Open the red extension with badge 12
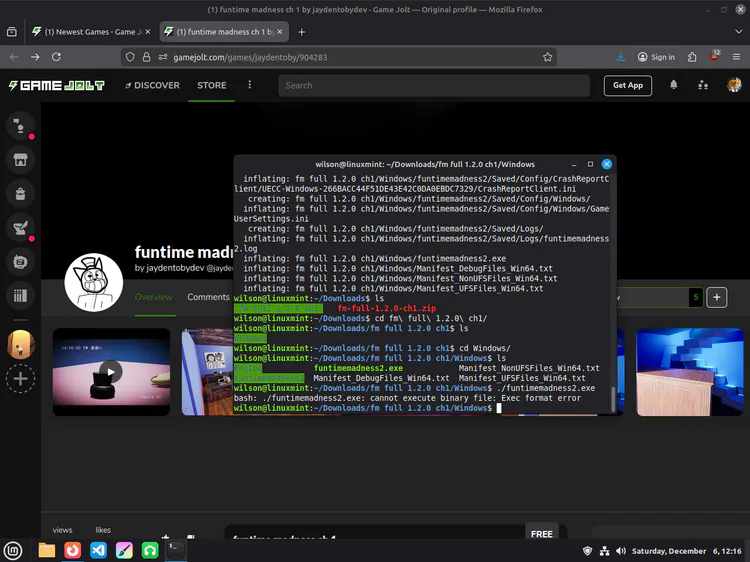 click(715, 56)
